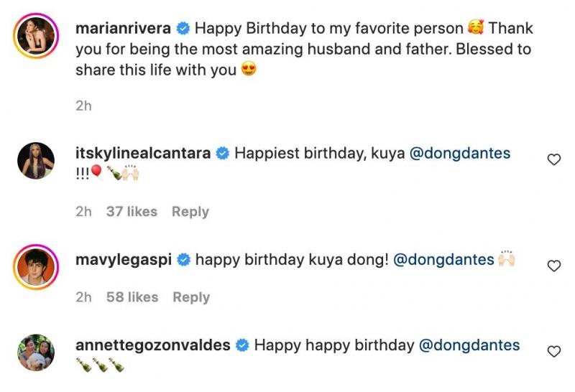Image resolution: width=575 pixels, height=392 pixels.
Task: Reply to mavylegaspi's comment
Action: pos(190,297)
